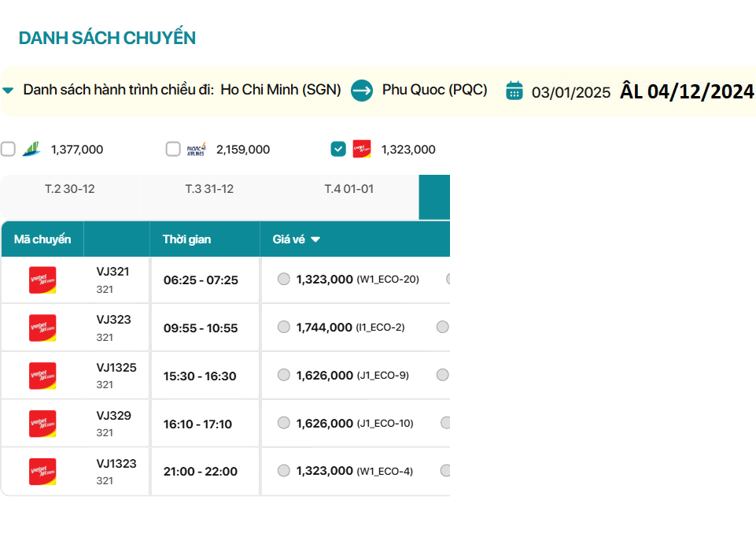Image resolution: width=756 pixels, height=537 pixels.
Task: Pick the 1,626,000 J1_ECO-9 fare radio
Action: point(284,375)
